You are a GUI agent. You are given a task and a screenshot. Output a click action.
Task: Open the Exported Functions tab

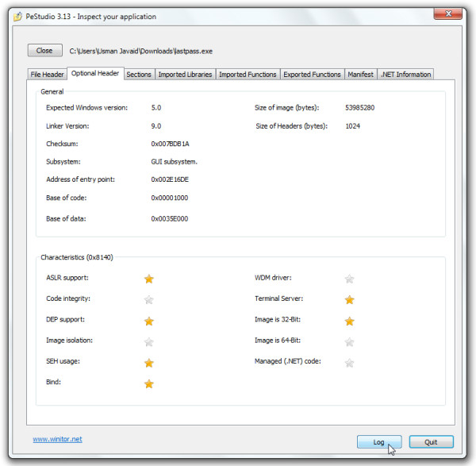pos(312,75)
